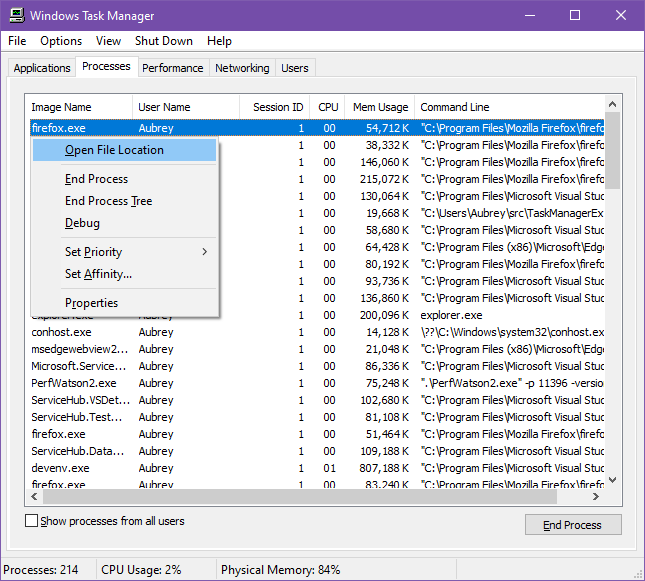Click Processes: 214 in status bar
Viewport: 645px width, 581px height.
tap(41, 569)
